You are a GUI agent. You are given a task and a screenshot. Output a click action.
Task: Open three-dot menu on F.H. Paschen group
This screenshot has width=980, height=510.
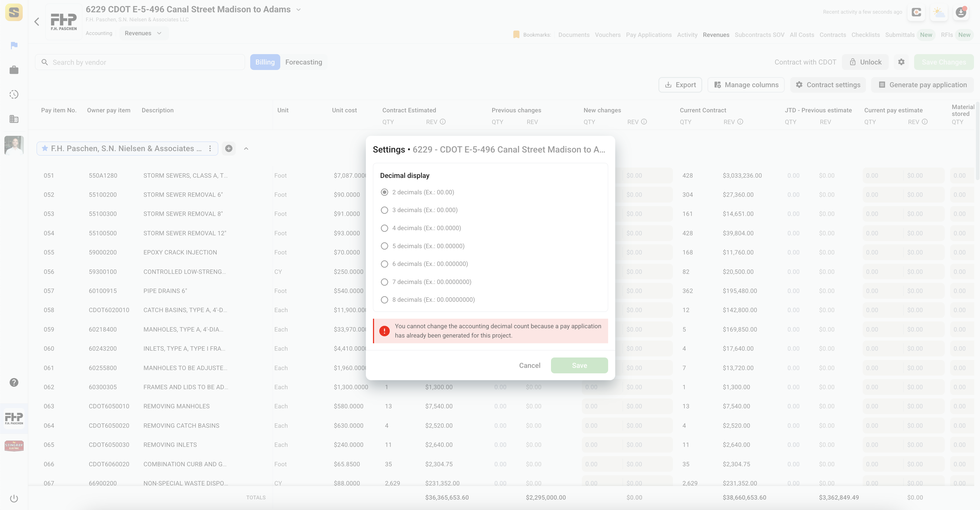pyautogui.click(x=210, y=149)
